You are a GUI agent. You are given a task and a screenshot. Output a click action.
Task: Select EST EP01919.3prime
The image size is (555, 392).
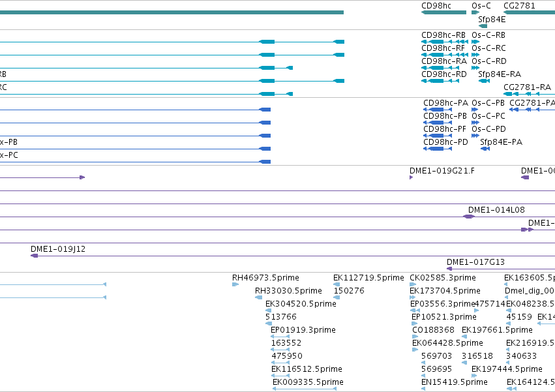tap(303, 330)
